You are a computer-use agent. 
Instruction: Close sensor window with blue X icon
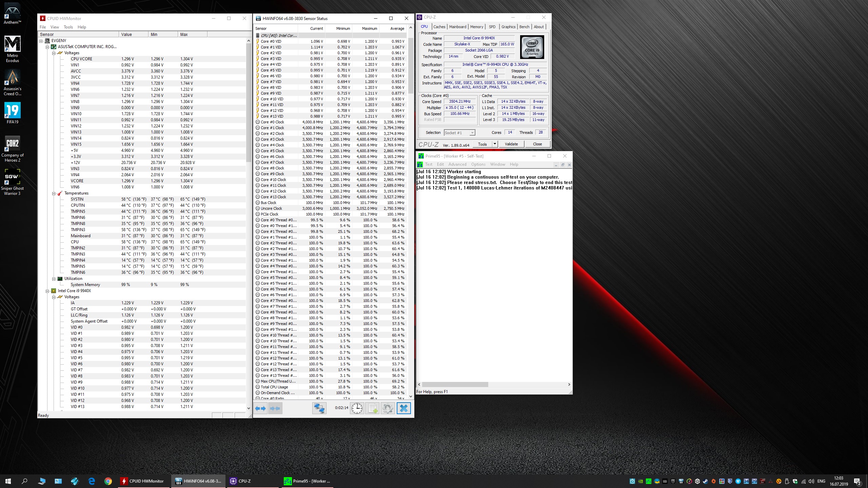pos(403,408)
